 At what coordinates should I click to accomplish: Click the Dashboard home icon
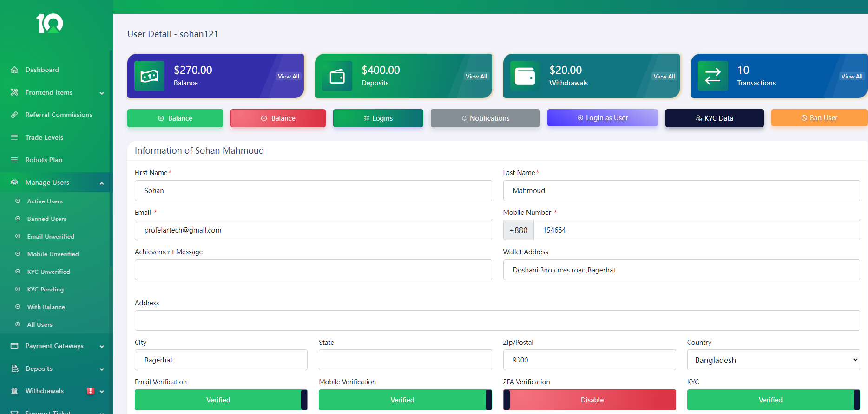14,70
